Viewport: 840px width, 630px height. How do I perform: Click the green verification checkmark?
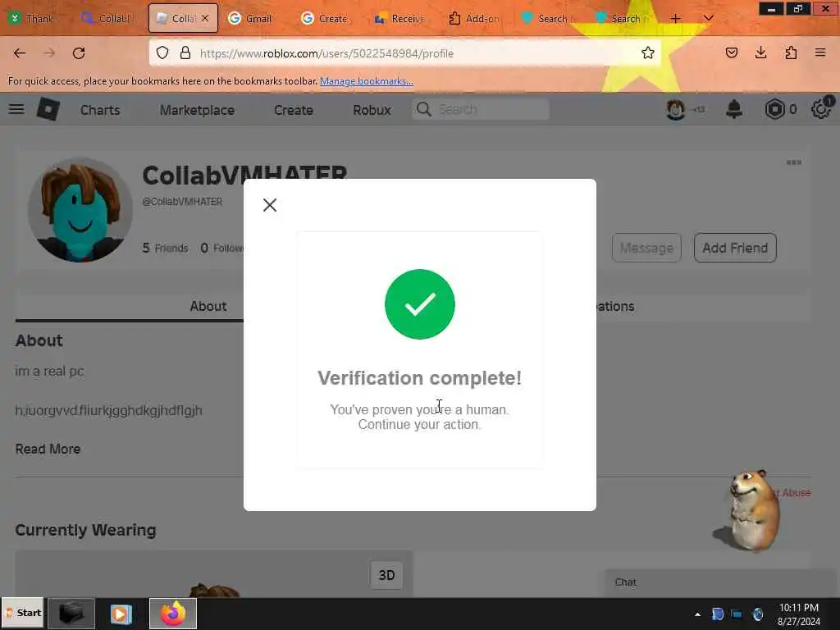419,304
